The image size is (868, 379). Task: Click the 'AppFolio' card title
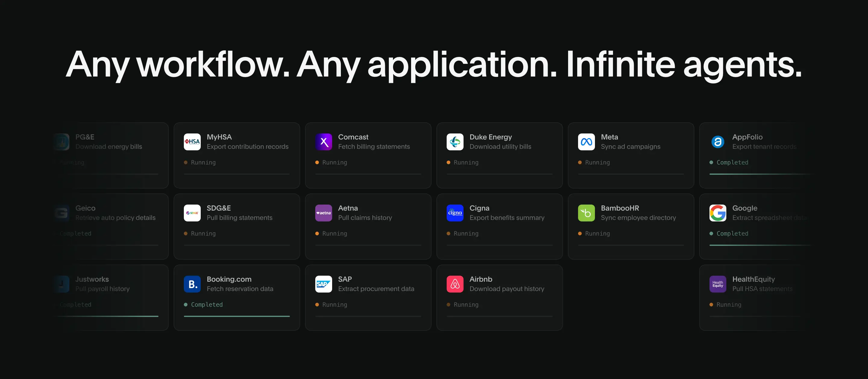(747, 137)
